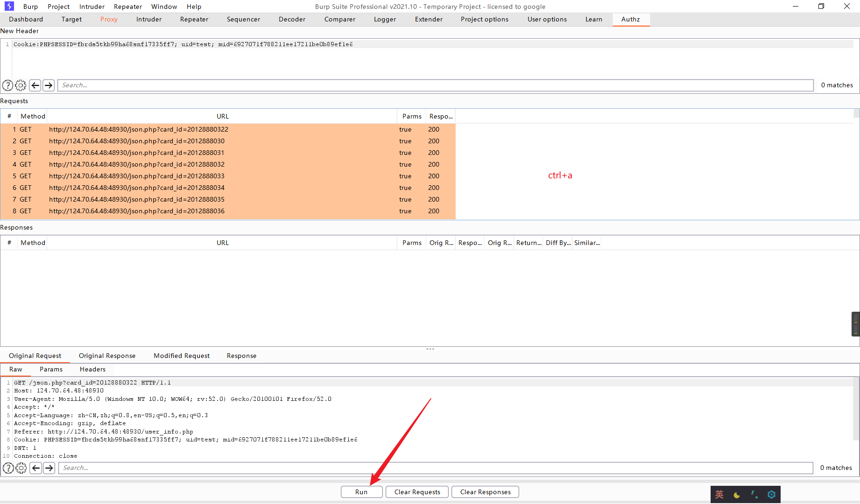Sort Requests table by Parms column header
Viewport: 860px width, 504px height.
(412, 116)
